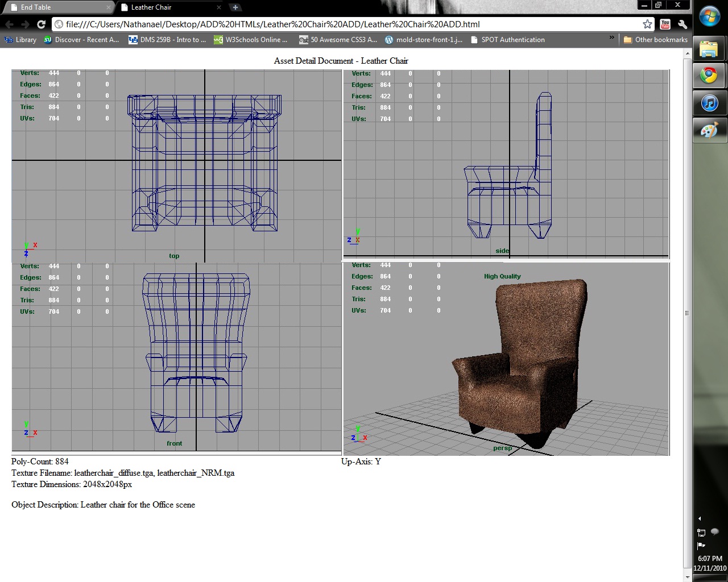Open Windows Explorer from the taskbar

pyautogui.click(x=709, y=48)
